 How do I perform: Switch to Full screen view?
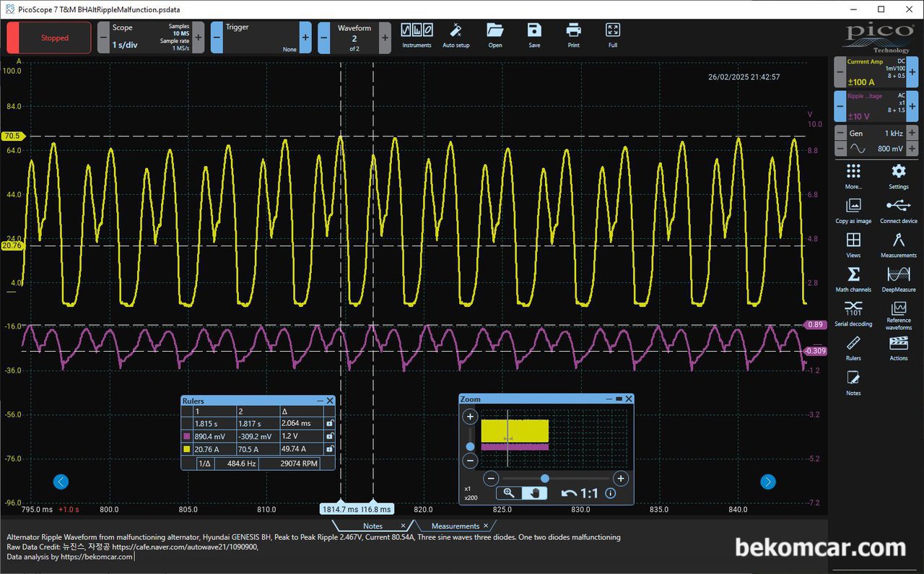tap(613, 35)
